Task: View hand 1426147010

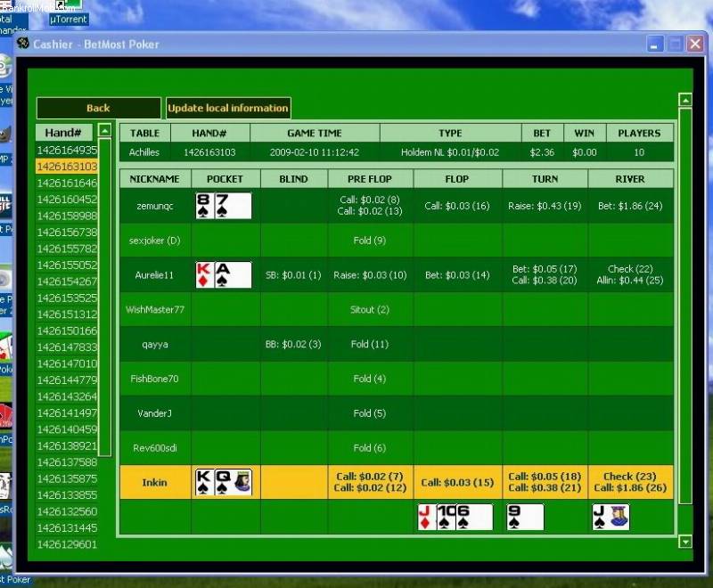Action: (x=67, y=363)
